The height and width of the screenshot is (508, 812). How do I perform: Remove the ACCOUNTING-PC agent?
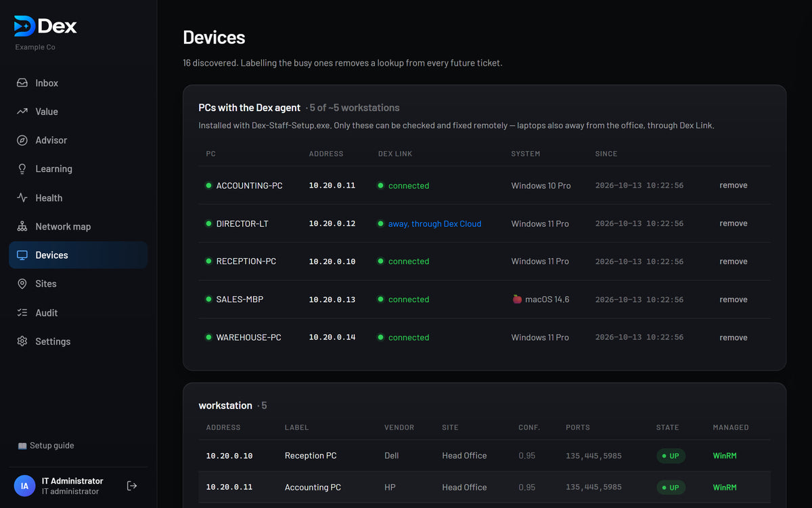tap(734, 185)
